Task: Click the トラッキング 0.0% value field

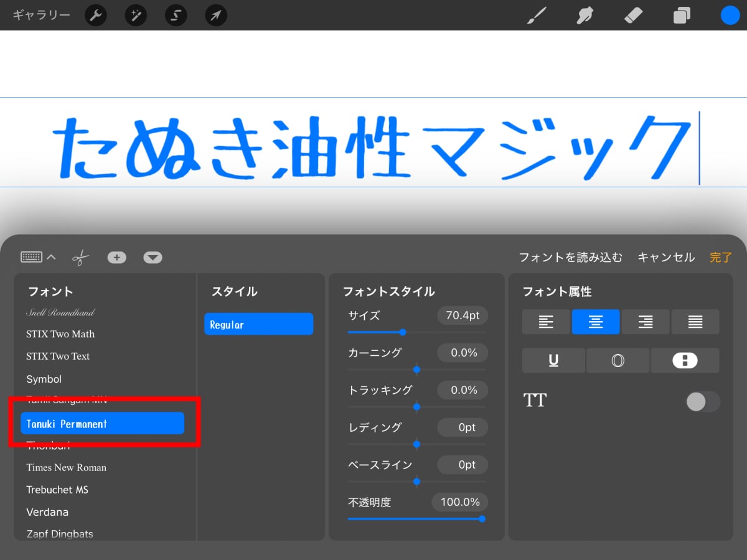Action: point(463,390)
